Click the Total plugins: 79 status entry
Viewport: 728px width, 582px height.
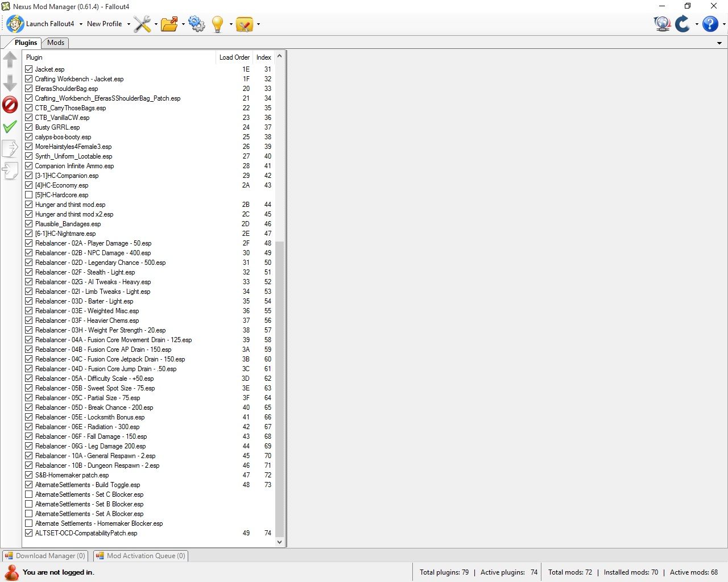pos(444,572)
